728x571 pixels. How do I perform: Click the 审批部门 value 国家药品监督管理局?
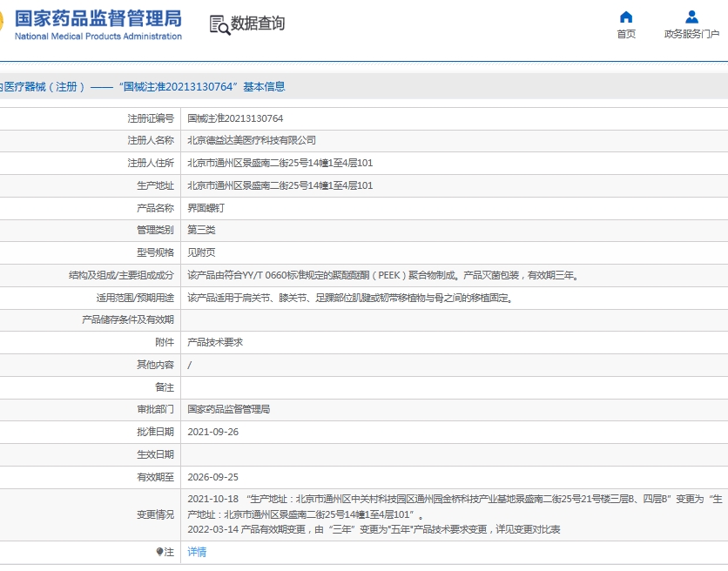pos(229,409)
